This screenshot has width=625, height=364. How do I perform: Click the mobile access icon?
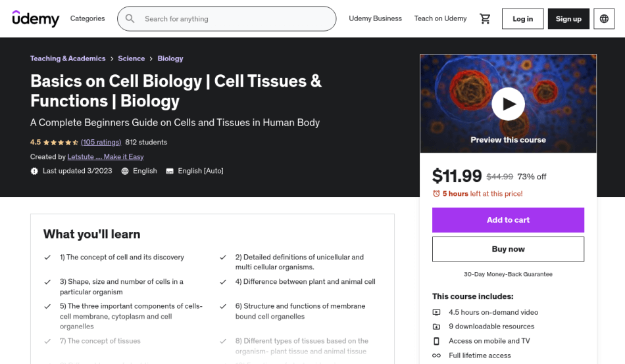[x=436, y=341]
